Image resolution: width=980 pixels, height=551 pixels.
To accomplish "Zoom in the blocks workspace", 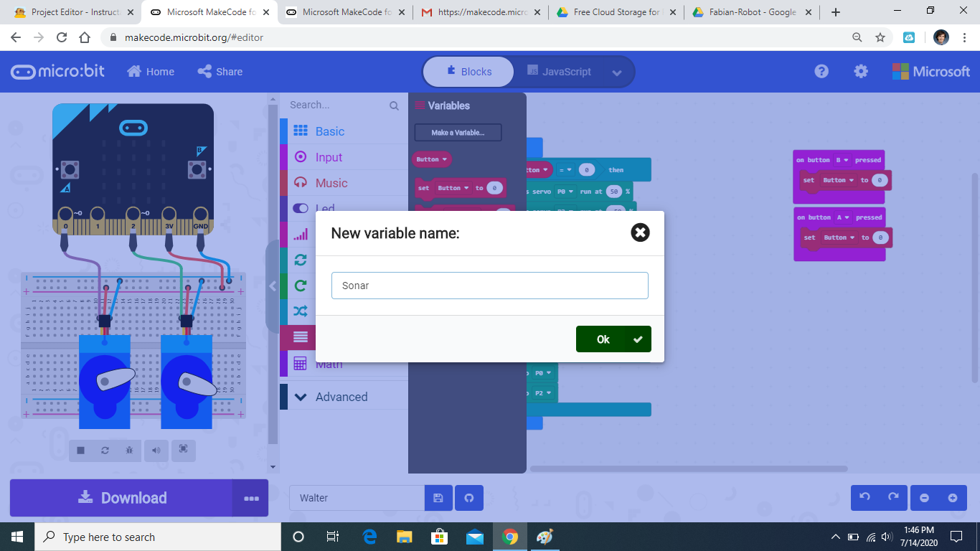I will point(953,498).
